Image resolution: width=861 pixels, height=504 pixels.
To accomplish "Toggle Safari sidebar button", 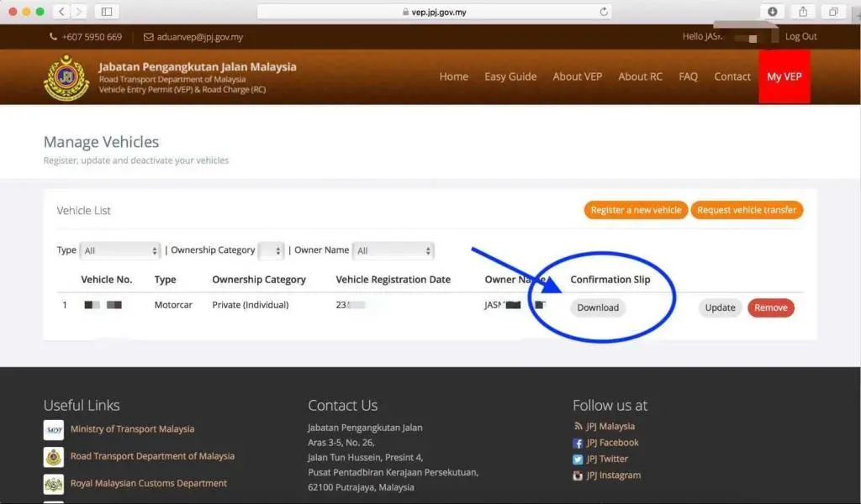I will pos(107,12).
